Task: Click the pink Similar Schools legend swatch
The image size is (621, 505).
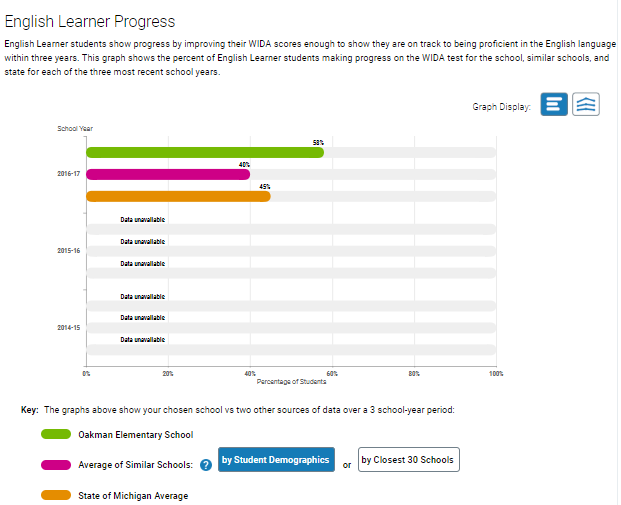Action: tap(56, 464)
